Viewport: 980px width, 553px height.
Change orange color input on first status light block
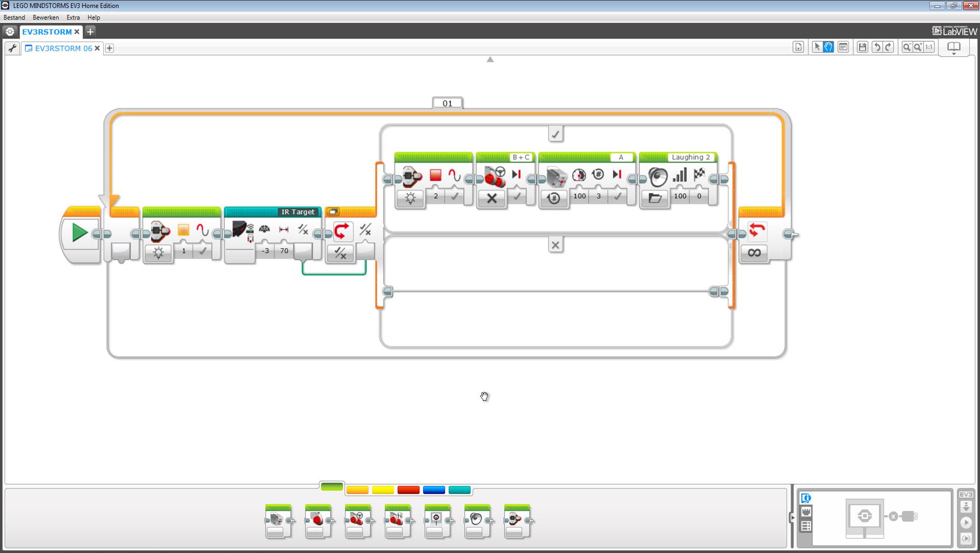(x=184, y=251)
